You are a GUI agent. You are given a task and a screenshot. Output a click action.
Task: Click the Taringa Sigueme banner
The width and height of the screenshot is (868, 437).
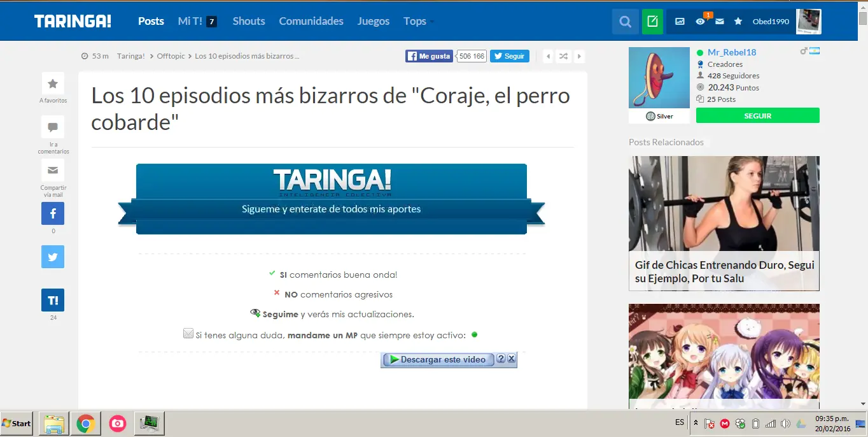pos(332,199)
